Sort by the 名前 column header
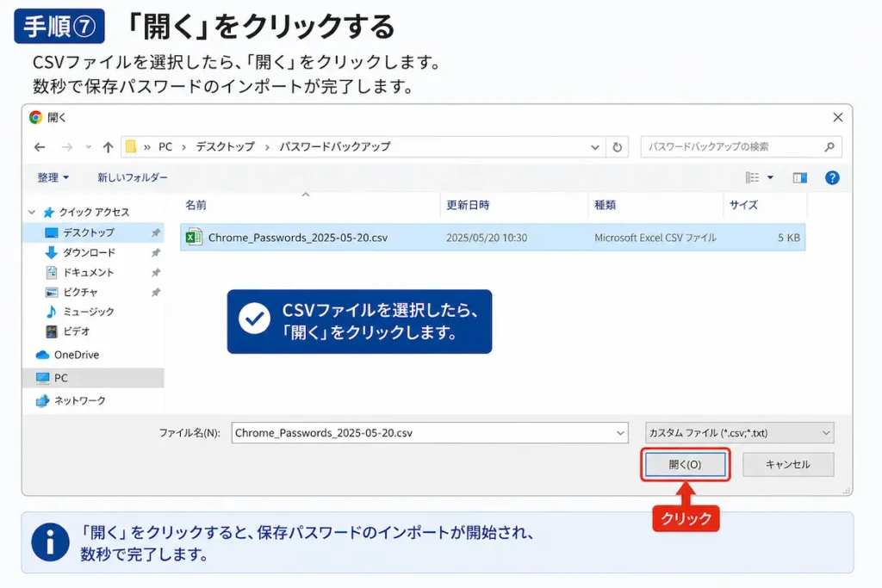The height and width of the screenshot is (588, 882). pos(196,205)
